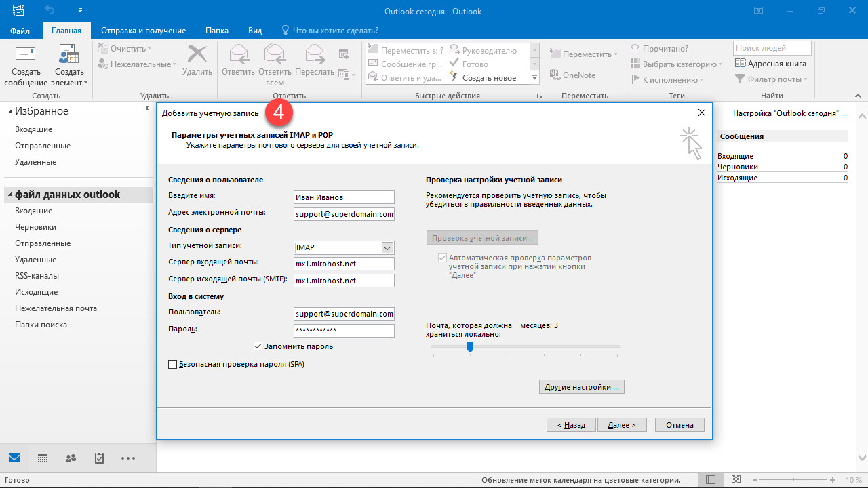Click the Поиск людей search box

772,48
